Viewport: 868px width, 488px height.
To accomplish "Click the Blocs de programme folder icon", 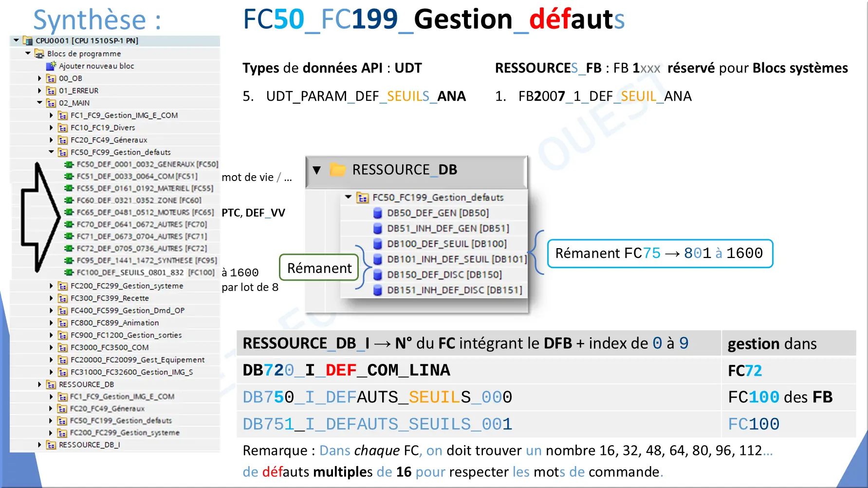I will (39, 54).
